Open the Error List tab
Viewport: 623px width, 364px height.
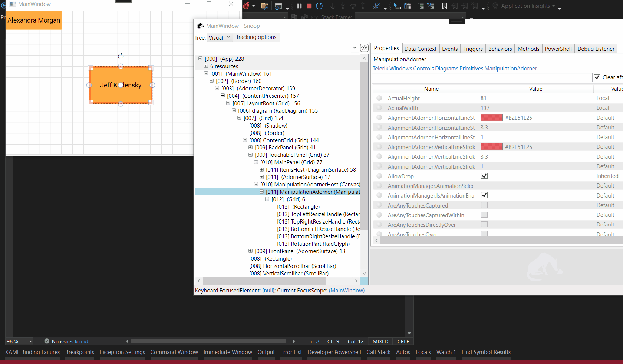[291, 352]
